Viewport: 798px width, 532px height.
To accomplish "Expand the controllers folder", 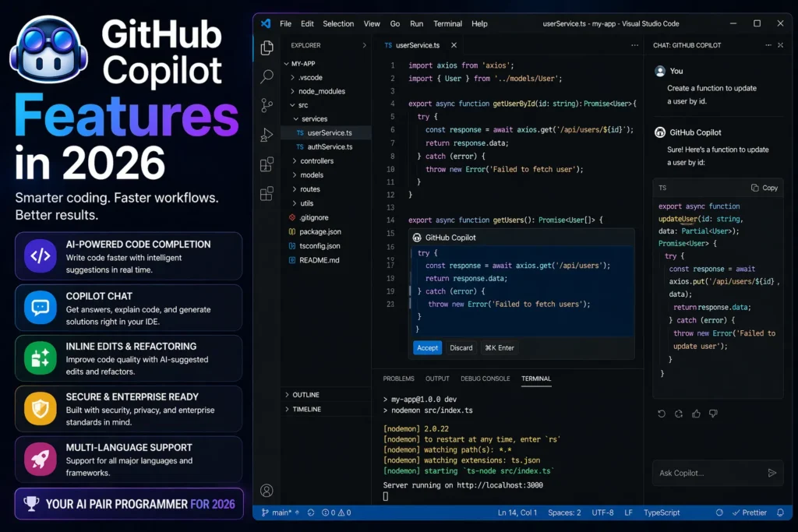I will [294, 160].
